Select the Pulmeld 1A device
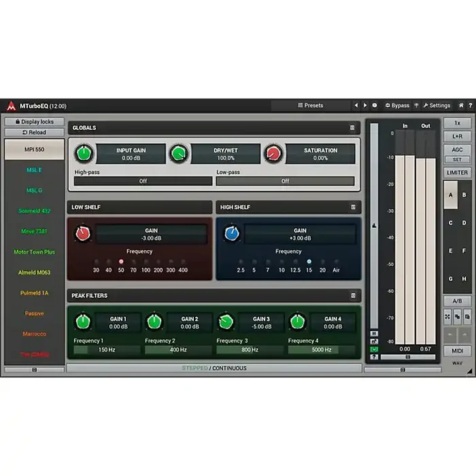 pos(34,293)
